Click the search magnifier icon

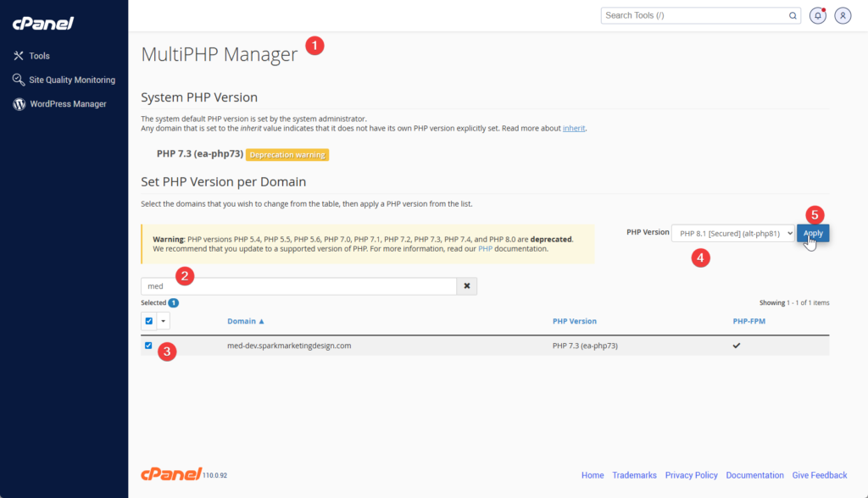793,15
